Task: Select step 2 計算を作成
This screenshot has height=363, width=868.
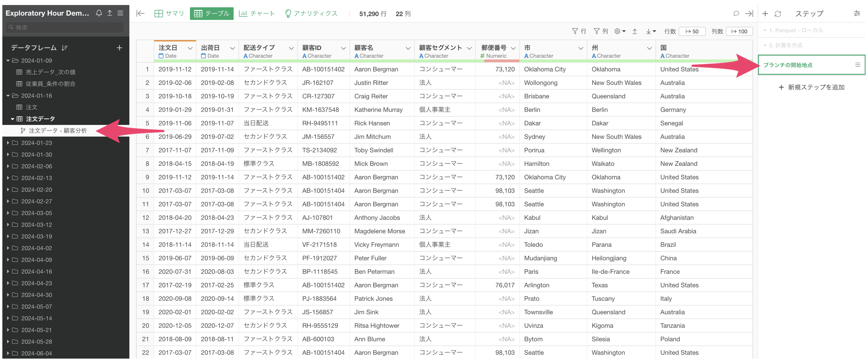Action: point(786,45)
